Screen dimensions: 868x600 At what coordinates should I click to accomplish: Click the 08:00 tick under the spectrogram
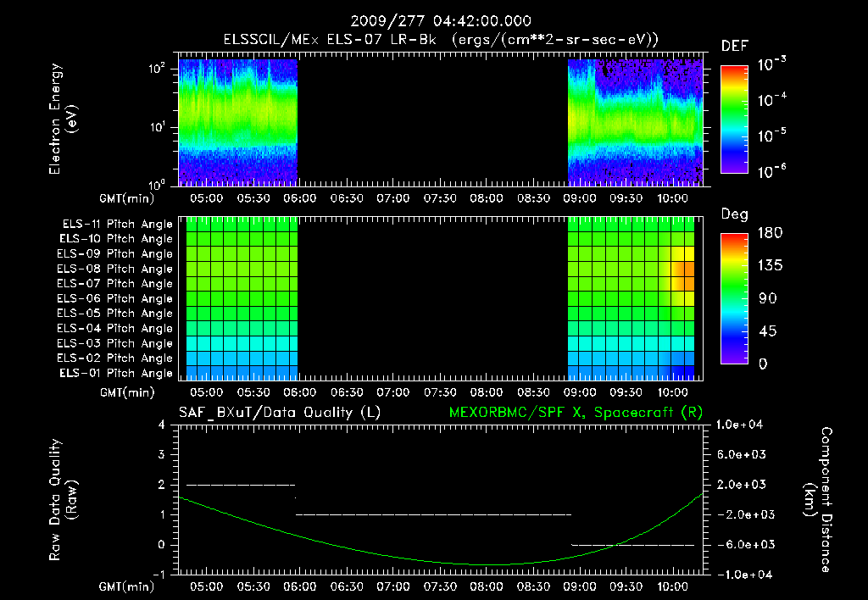[487, 198]
